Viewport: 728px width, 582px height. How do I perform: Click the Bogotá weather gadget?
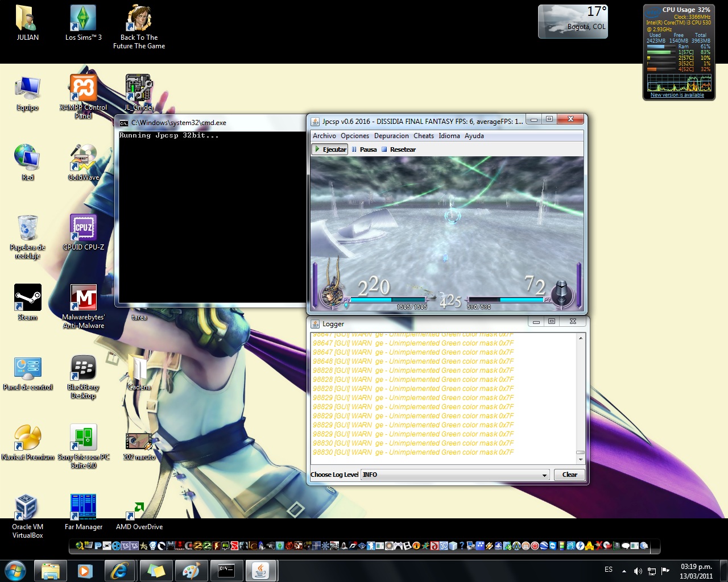[x=573, y=22]
